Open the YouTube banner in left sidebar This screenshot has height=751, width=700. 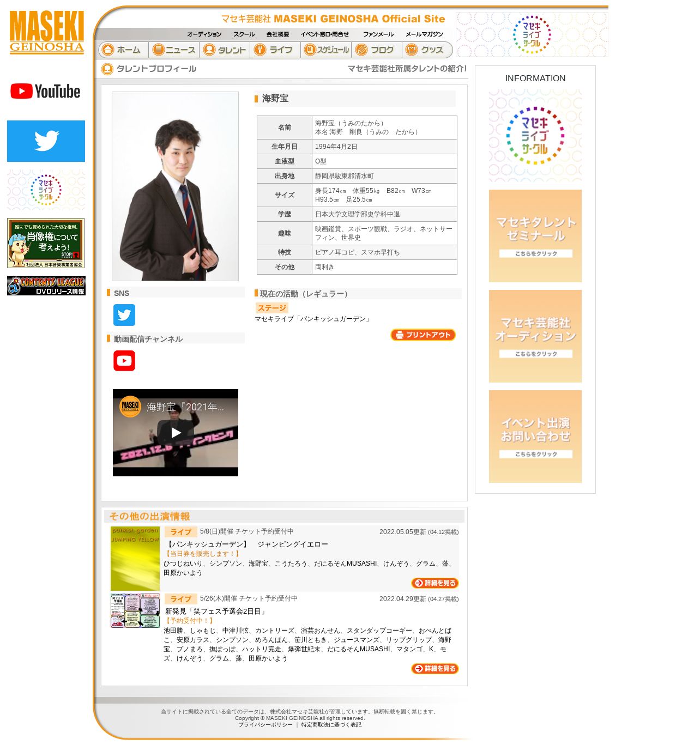point(46,91)
